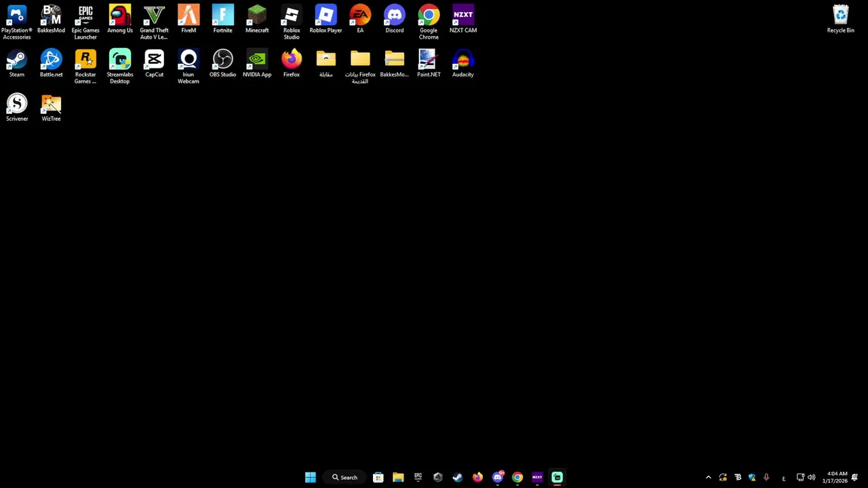Open the network status tray icon
Image resolution: width=868 pixels, height=488 pixels.
coord(800,477)
